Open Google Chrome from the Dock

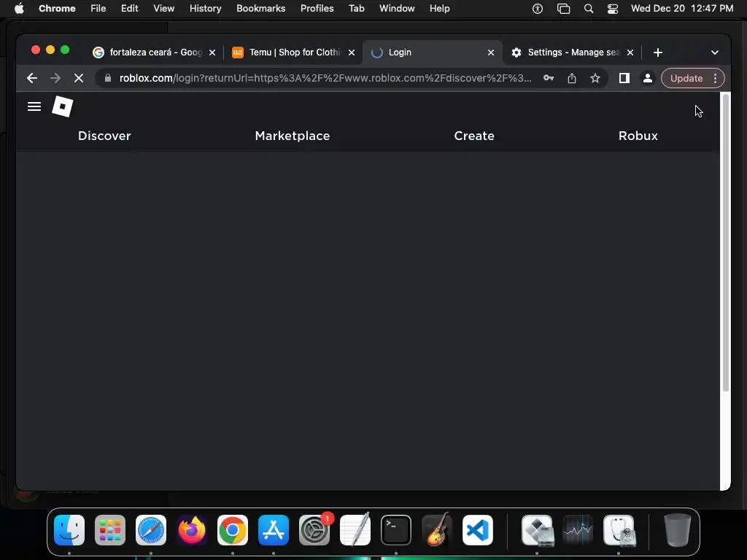(x=233, y=530)
